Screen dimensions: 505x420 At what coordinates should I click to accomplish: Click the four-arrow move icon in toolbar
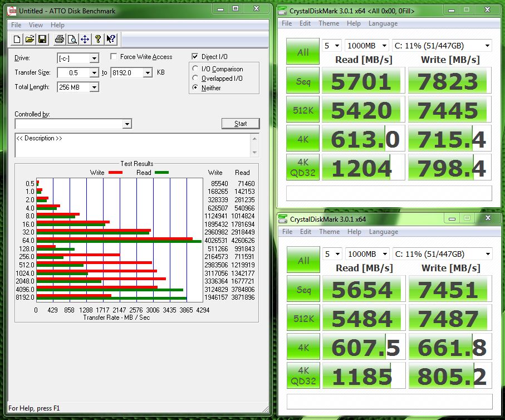pos(85,40)
